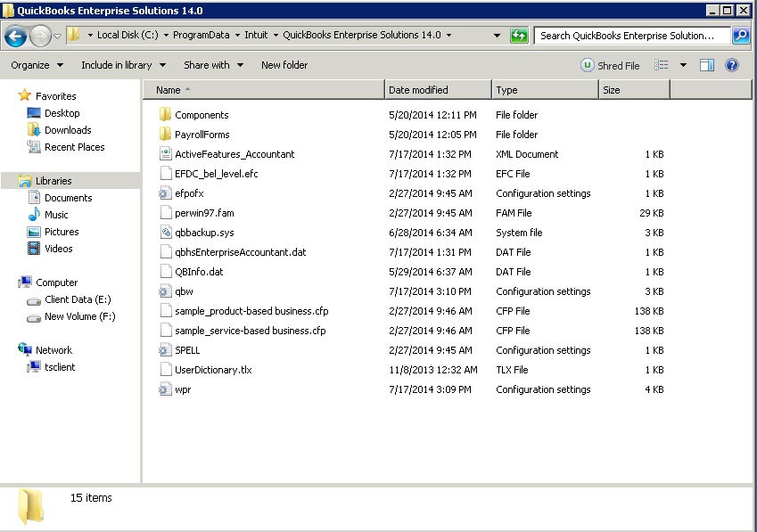Viewport: 757px width, 532px height.
Task: Toggle the preview pane icon
Action: click(x=707, y=65)
